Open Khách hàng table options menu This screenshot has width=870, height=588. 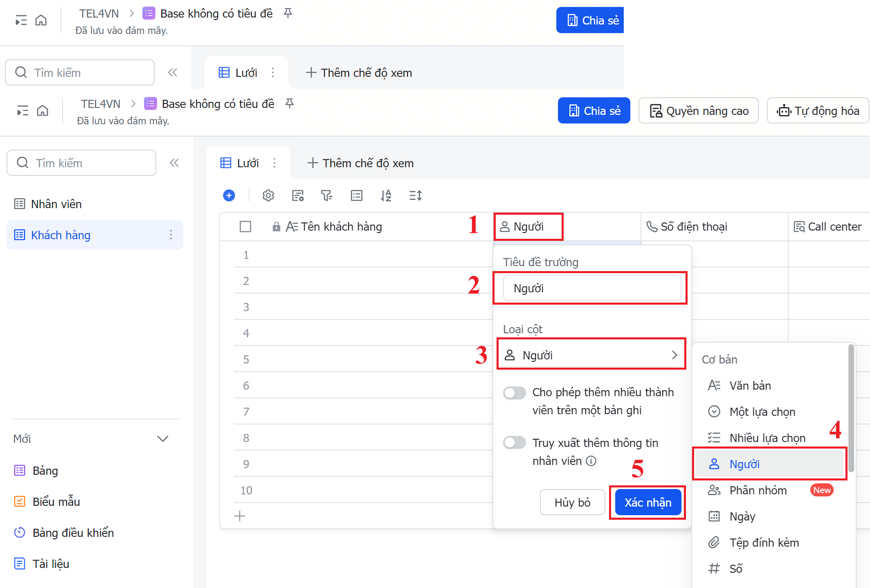171,235
